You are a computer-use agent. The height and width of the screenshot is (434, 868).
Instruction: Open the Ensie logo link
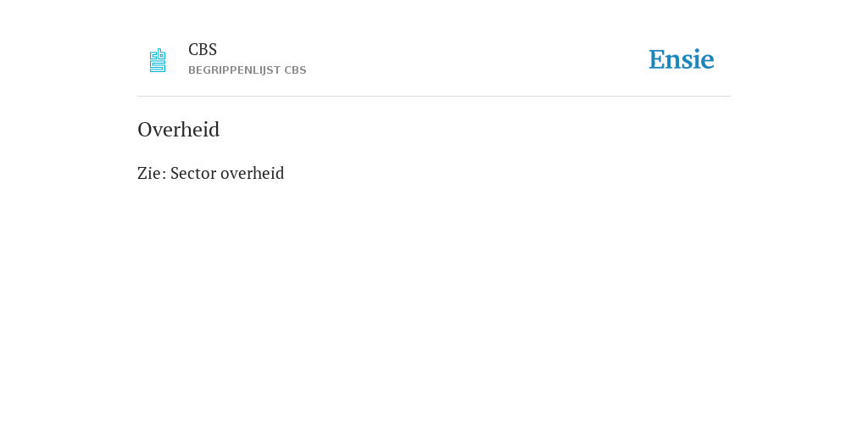coord(682,59)
